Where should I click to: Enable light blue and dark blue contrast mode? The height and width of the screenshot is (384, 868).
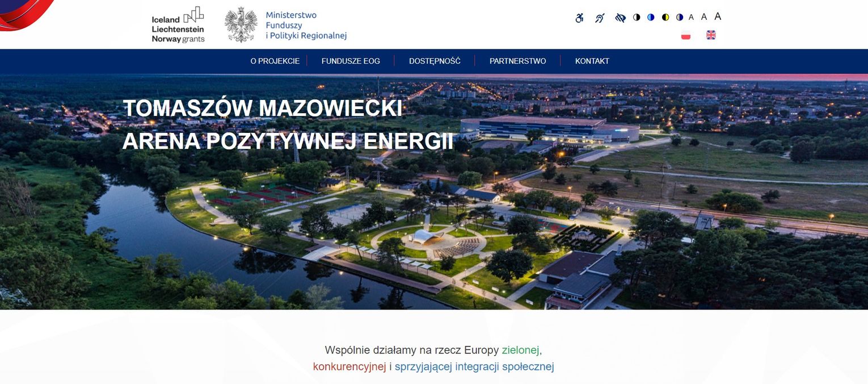point(651,18)
